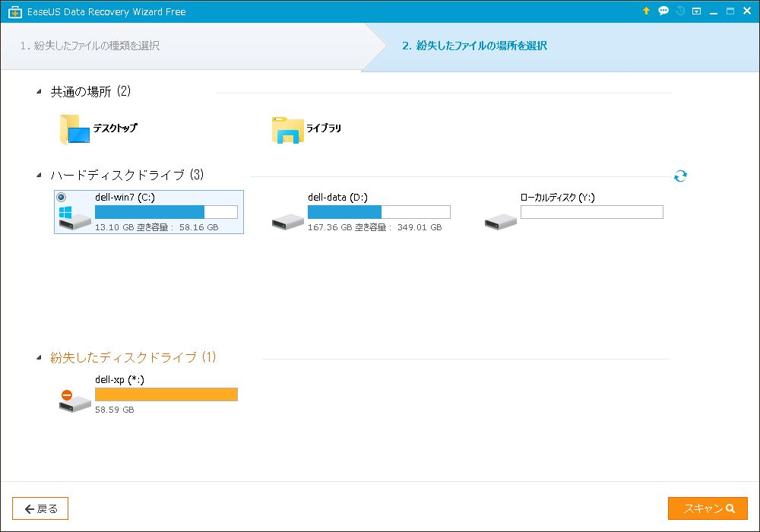The image size is (760, 532).
Task: Open the feedback chat bubble icon
Action: [x=663, y=11]
